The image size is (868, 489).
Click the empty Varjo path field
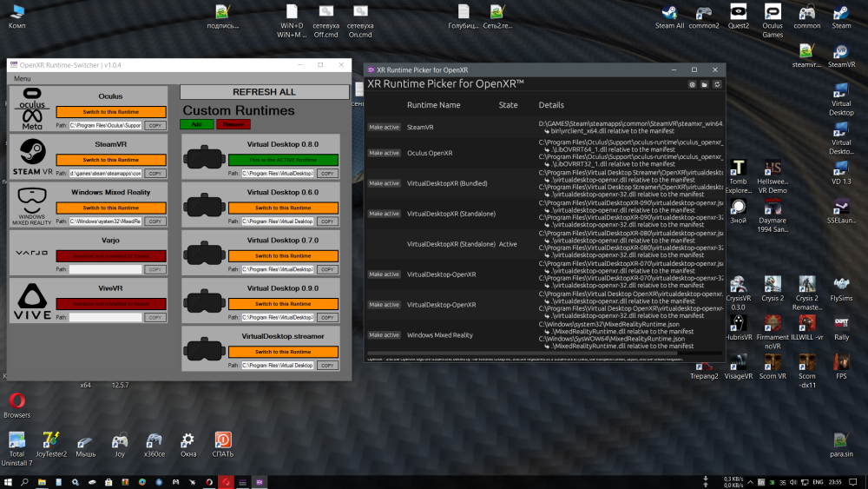click(105, 270)
